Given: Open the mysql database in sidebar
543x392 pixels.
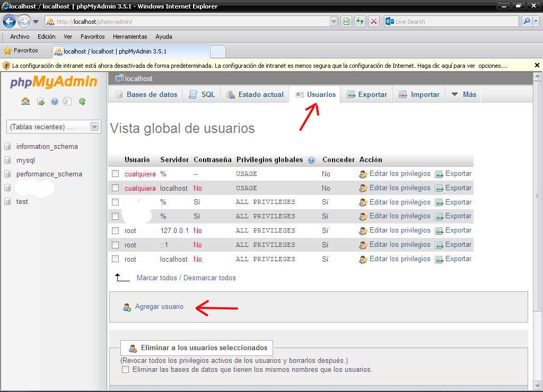Looking at the screenshot, I should [x=25, y=161].
